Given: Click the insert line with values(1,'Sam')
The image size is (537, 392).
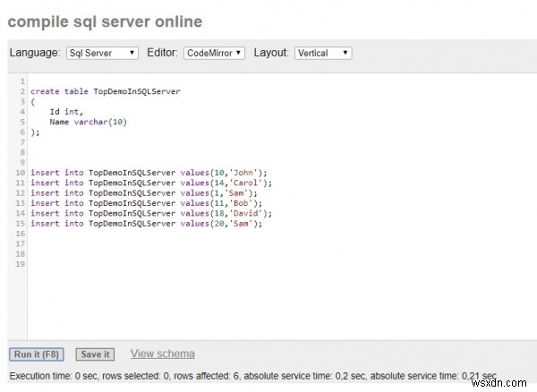Looking at the screenshot, I should pos(144,193).
